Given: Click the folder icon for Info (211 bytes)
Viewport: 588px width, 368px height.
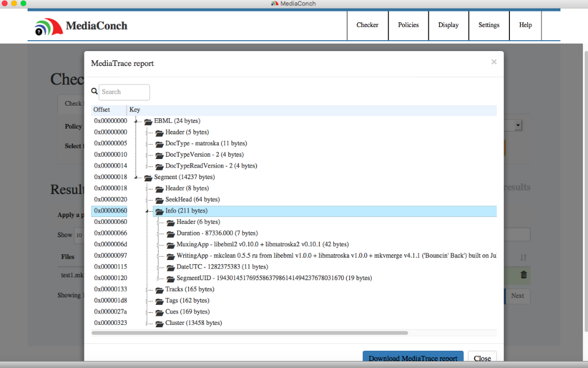Looking at the screenshot, I should [160, 211].
